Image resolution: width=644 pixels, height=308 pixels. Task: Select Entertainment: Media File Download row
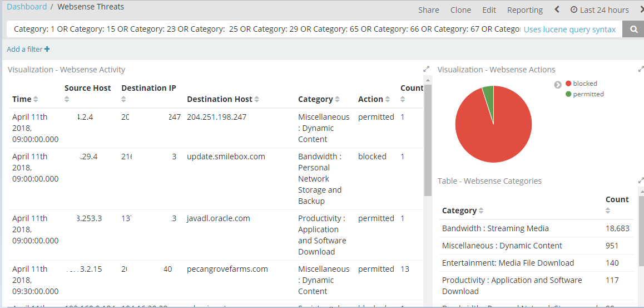(536, 263)
